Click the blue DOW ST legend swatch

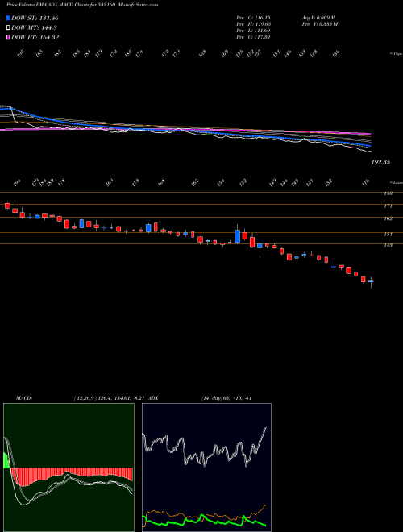coord(8,18)
